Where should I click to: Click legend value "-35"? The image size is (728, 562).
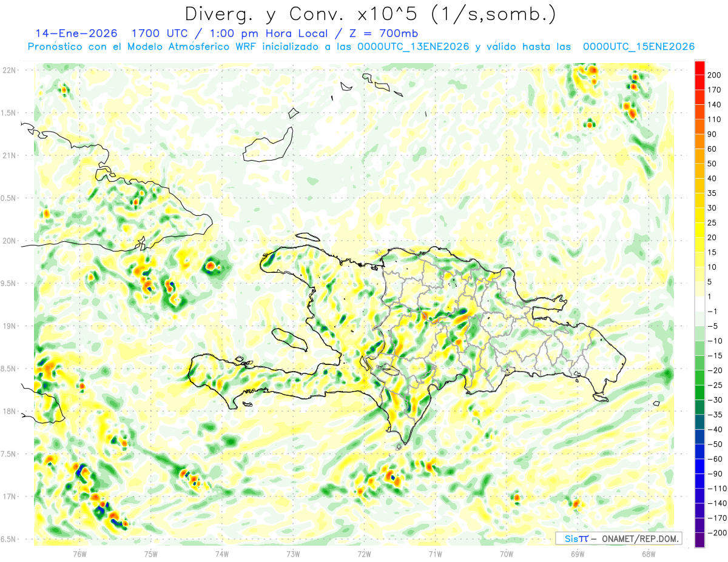click(x=716, y=415)
